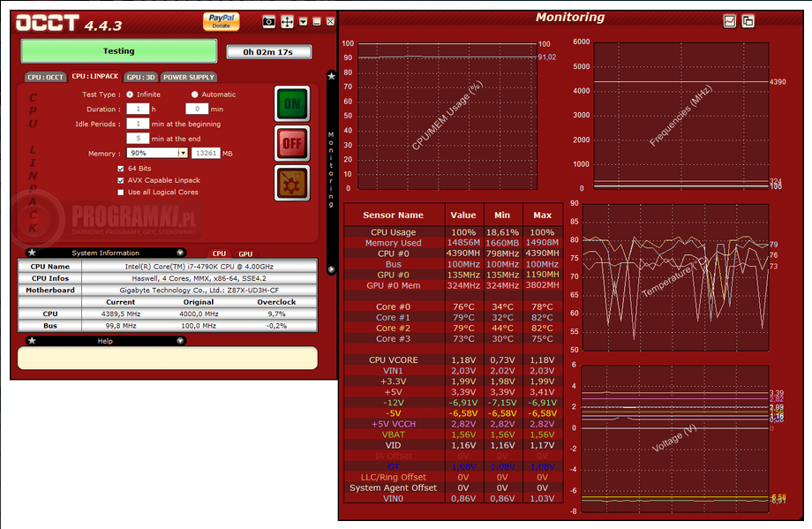Click the Temperature graph
The height and width of the screenshot is (529, 812).
675,277
